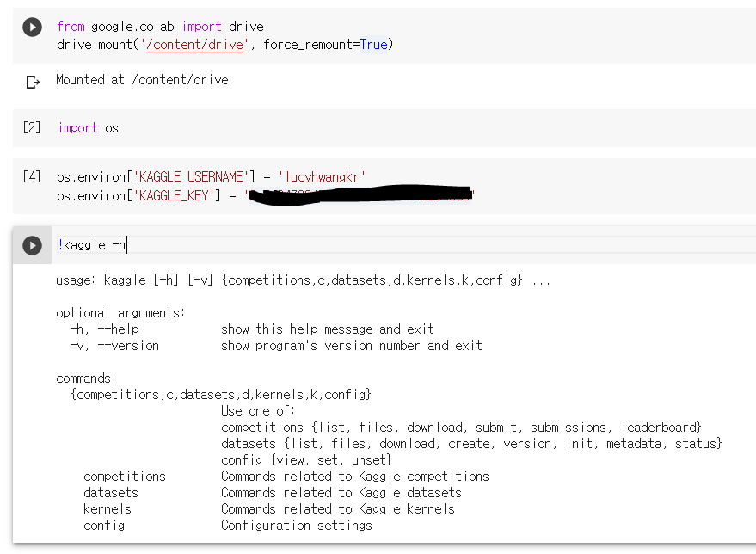This screenshot has height=554, width=756.
Task: Click 'show this help message and exit'
Action: (328, 329)
